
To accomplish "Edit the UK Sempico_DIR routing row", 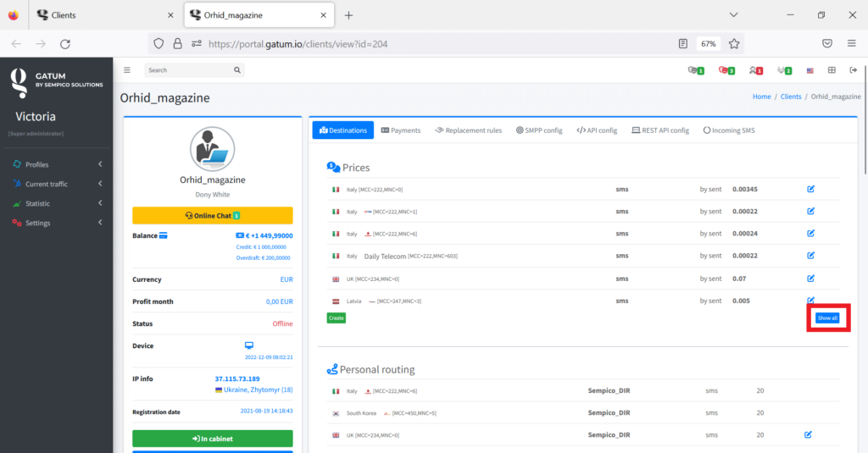I will (x=808, y=434).
